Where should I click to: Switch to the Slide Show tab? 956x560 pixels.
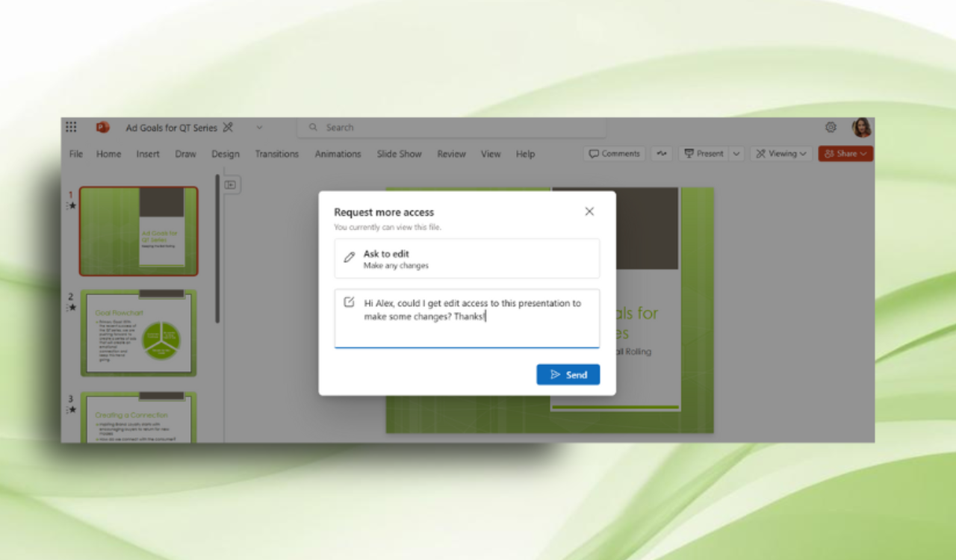399,154
